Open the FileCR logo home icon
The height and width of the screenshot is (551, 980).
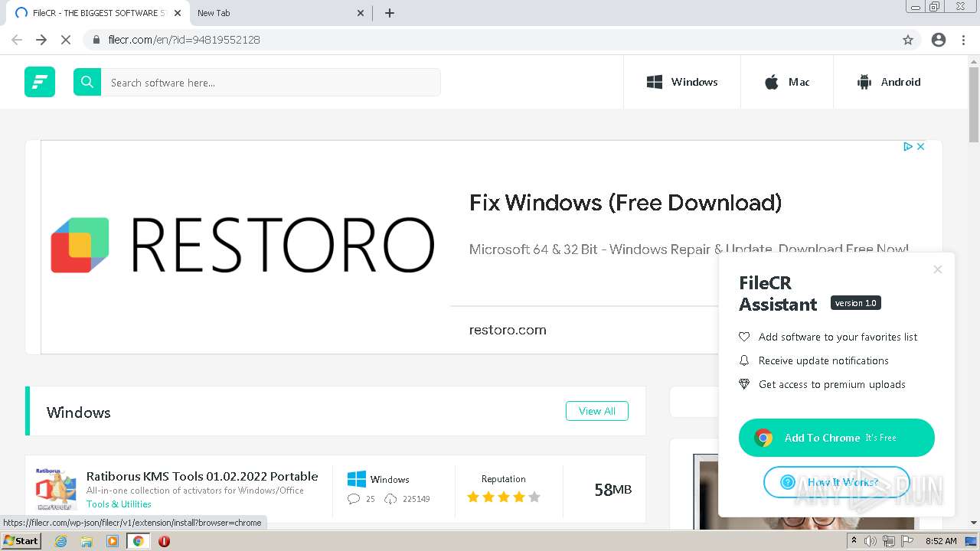tap(40, 82)
